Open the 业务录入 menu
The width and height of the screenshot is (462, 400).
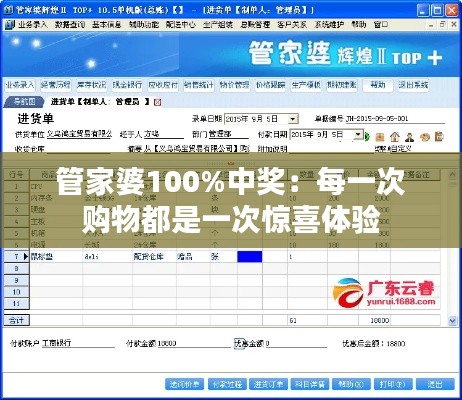pos(32,25)
